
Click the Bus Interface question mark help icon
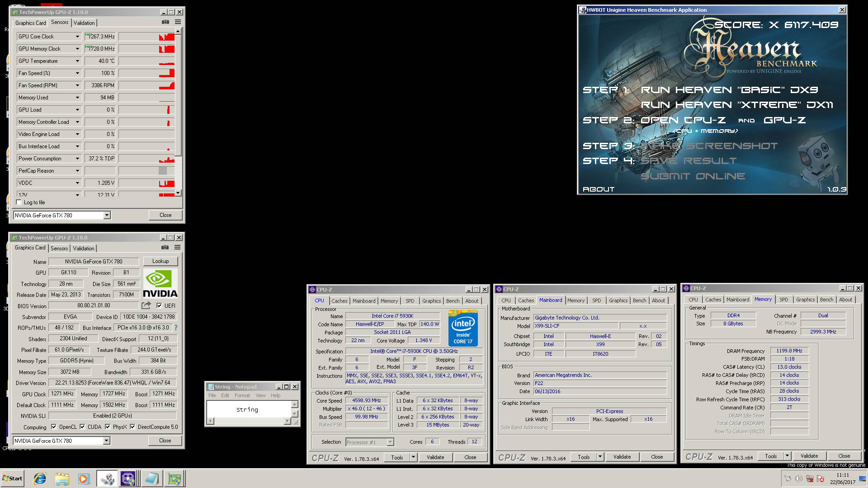click(x=176, y=328)
